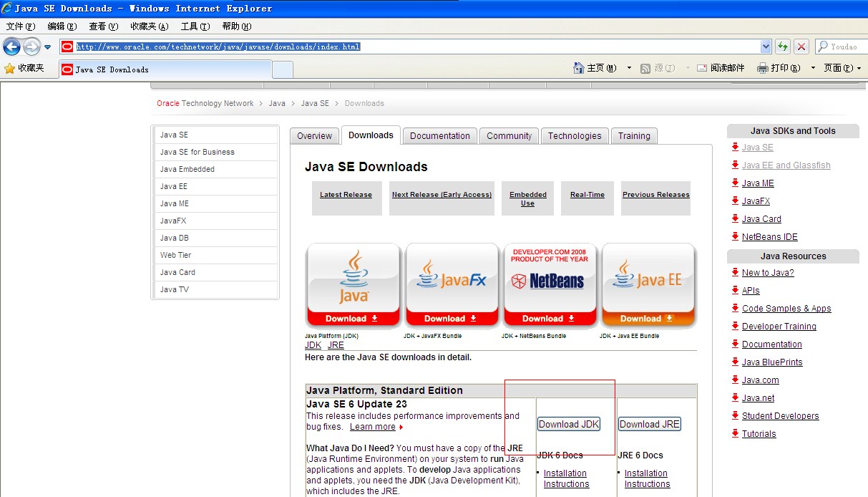Click the magnifier icon in Youdao search box
This screenshot has height=497, width=868.
click(x=824, y=47)
